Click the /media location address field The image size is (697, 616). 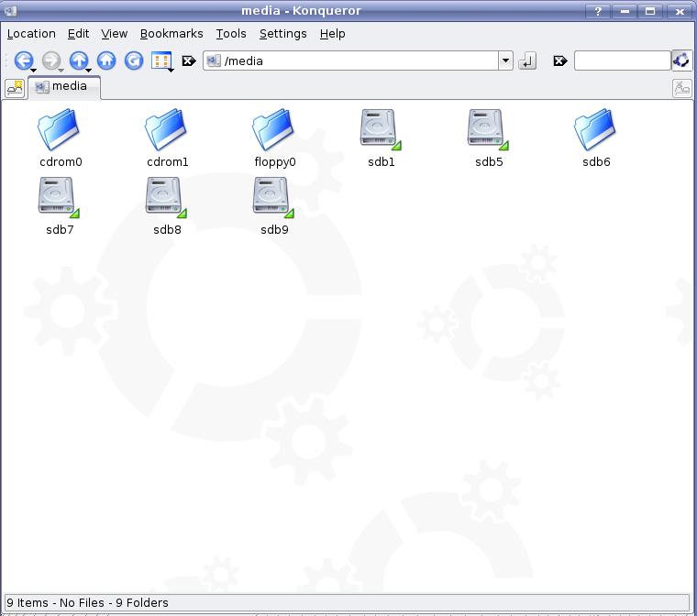350,60
